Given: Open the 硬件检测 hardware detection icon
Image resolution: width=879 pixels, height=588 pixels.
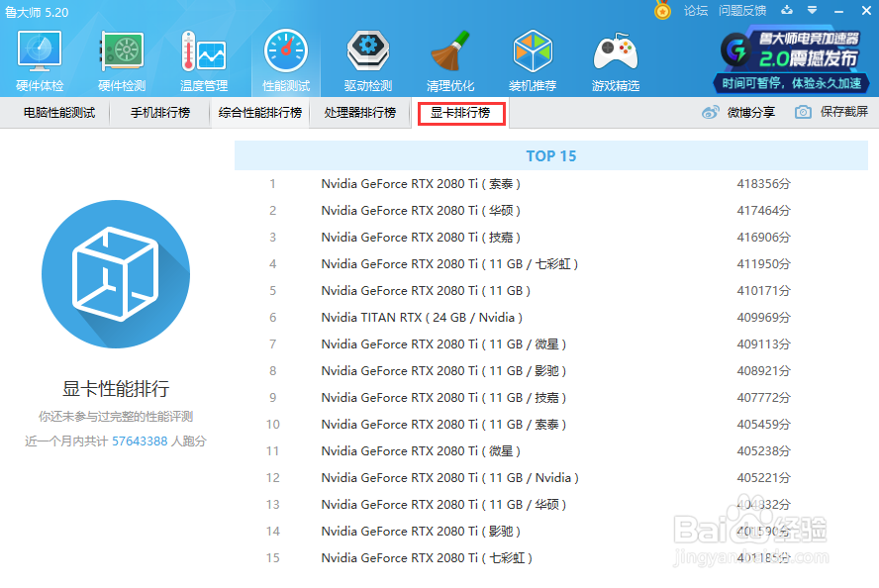Looking at the screenshot, I should tap(122, 60).
